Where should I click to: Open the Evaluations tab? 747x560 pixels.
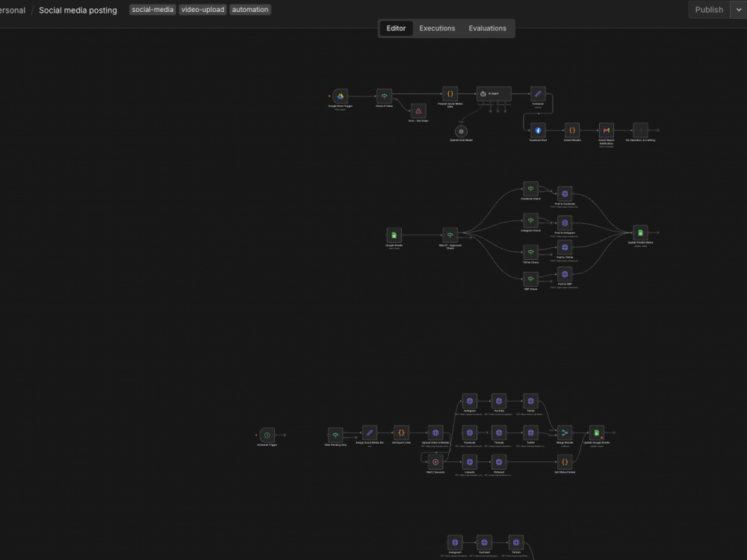487,28
